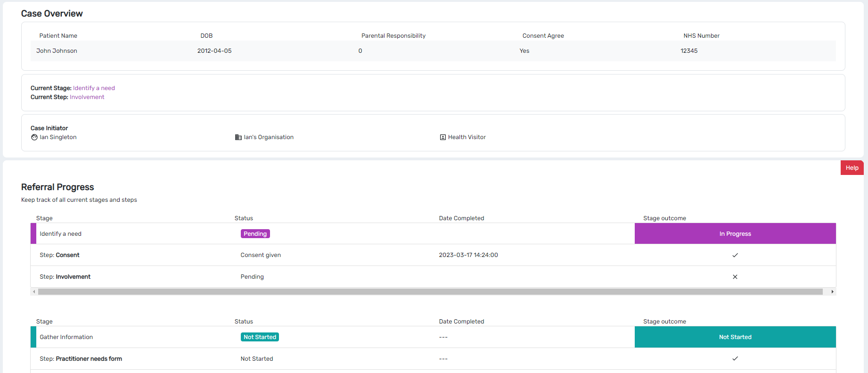Screen dimensions: 868x373
Task: Select the 'Gather Information' stage row name
Action: click(66, 337)
